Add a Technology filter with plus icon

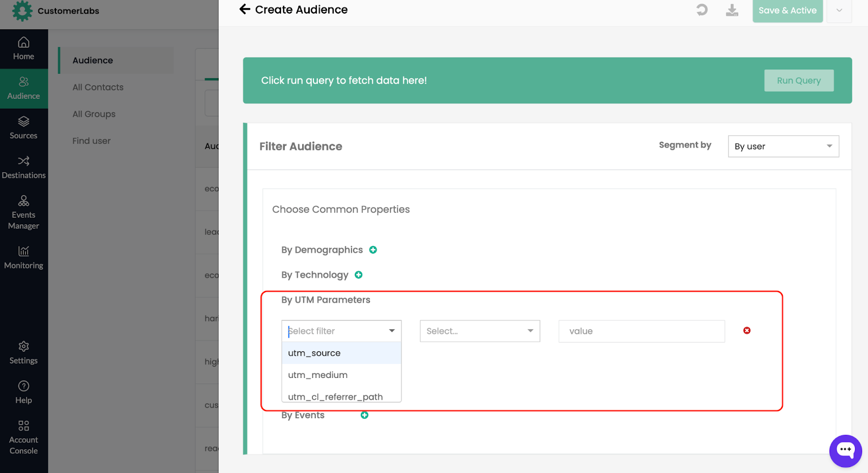click(x=359, y=275)
